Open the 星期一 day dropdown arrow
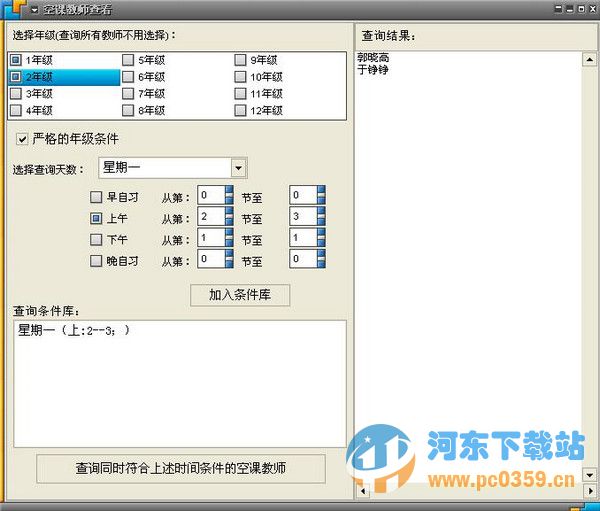Image resolution: width=600 pixels, height=511 pixels. [238, 168]
